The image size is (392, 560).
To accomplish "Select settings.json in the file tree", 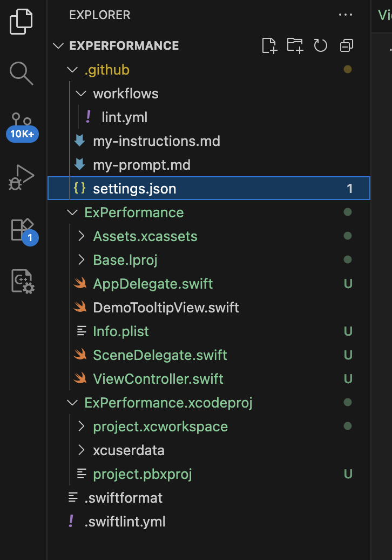I will (134, 189).
